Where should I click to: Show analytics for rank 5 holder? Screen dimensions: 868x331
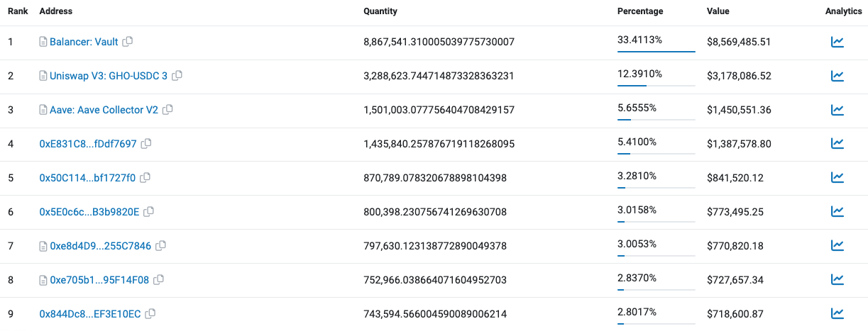[x=837, y=177]
